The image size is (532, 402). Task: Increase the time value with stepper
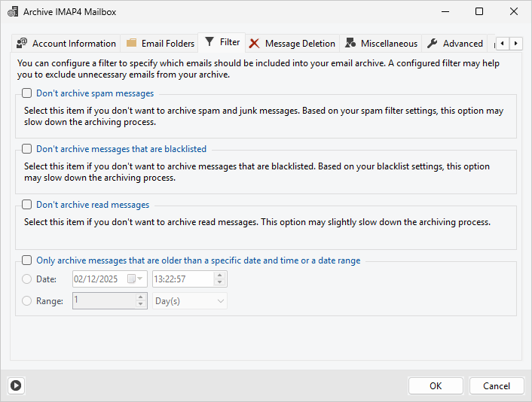pos(219,276)
